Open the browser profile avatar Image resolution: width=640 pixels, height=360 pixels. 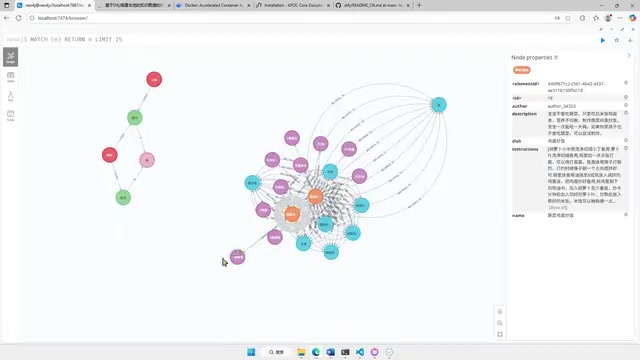pyautogui.click(x=608, y=18)
